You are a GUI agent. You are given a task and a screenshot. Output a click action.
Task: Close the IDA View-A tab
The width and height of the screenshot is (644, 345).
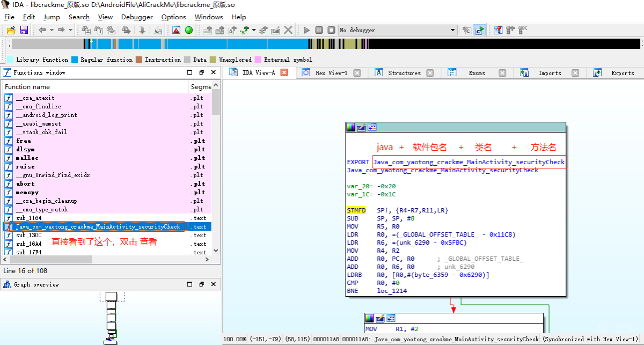[x=284, y=72]
